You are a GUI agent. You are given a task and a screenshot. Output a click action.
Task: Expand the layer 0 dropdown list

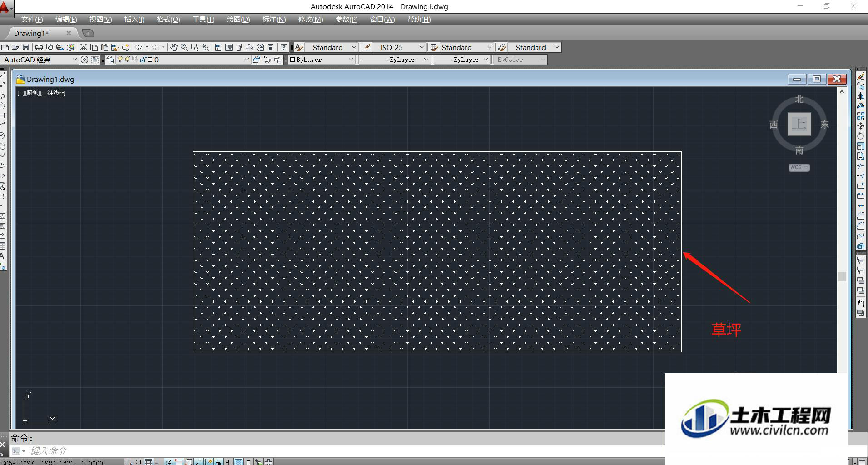247,60
